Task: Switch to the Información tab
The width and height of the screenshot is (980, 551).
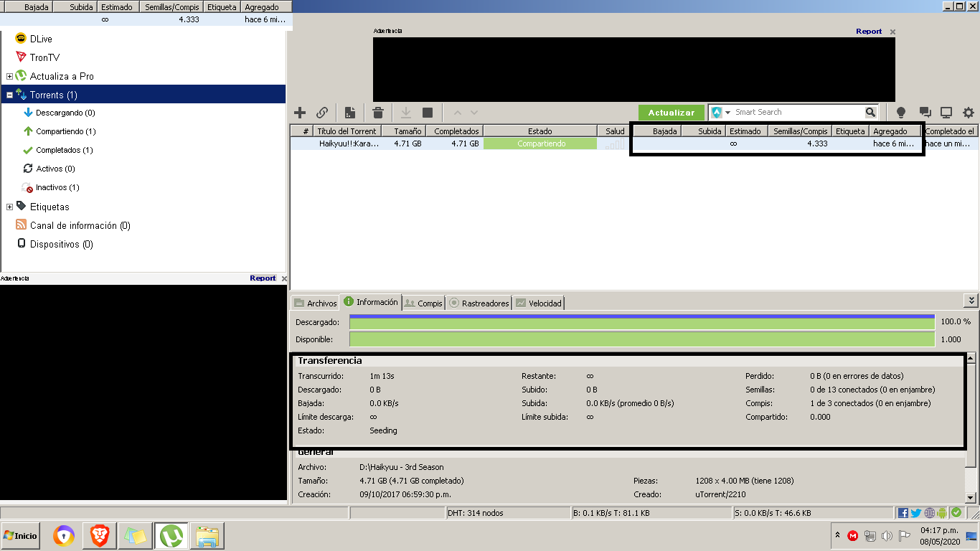Action: tap(370, 302)
